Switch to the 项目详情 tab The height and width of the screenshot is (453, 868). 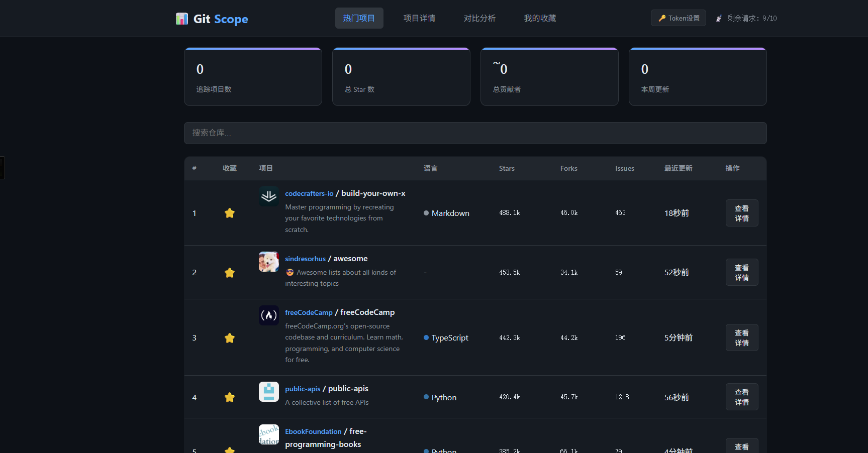[419, 18]
